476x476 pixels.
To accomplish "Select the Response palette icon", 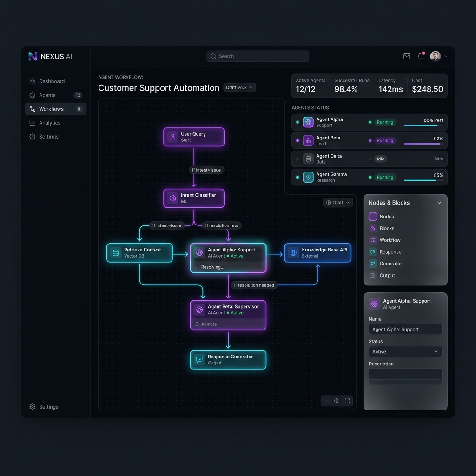I will point(373,252).
